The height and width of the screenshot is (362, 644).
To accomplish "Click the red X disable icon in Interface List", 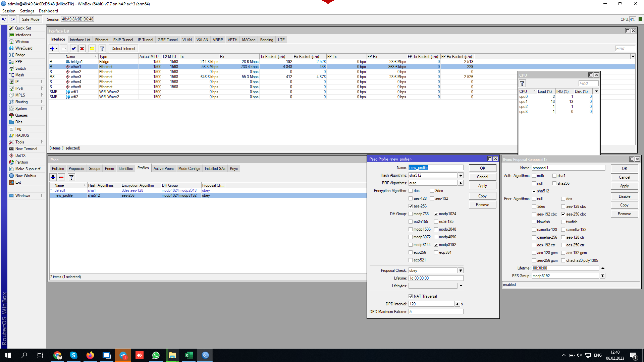I will (82, 49).
